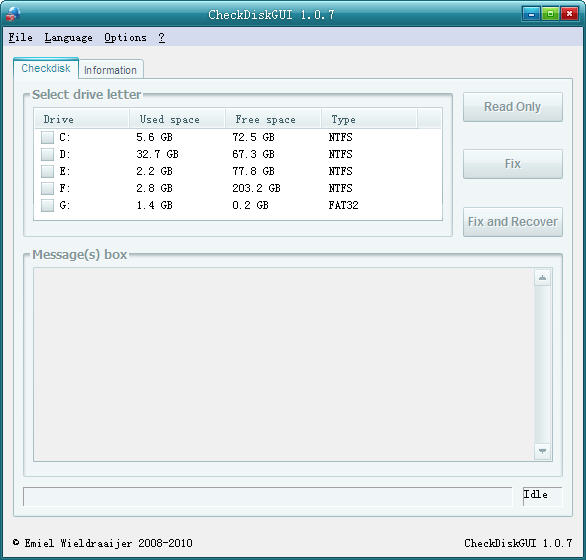This screenshot has width=586, height=560.
Task: Open the ? help menu
Action: (161, 37)
